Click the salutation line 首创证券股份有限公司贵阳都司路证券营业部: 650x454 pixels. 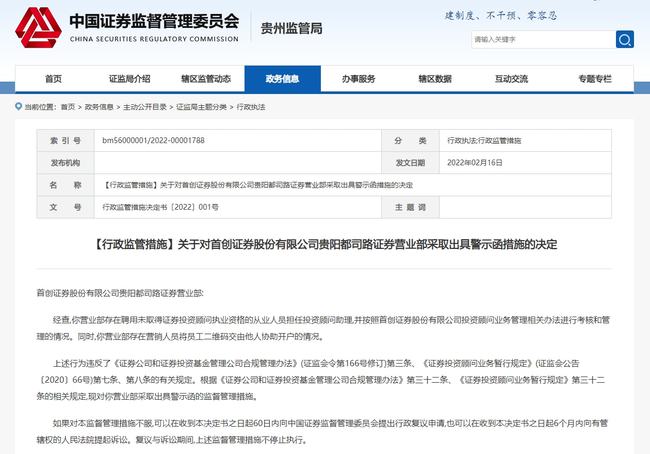[120, 293]
